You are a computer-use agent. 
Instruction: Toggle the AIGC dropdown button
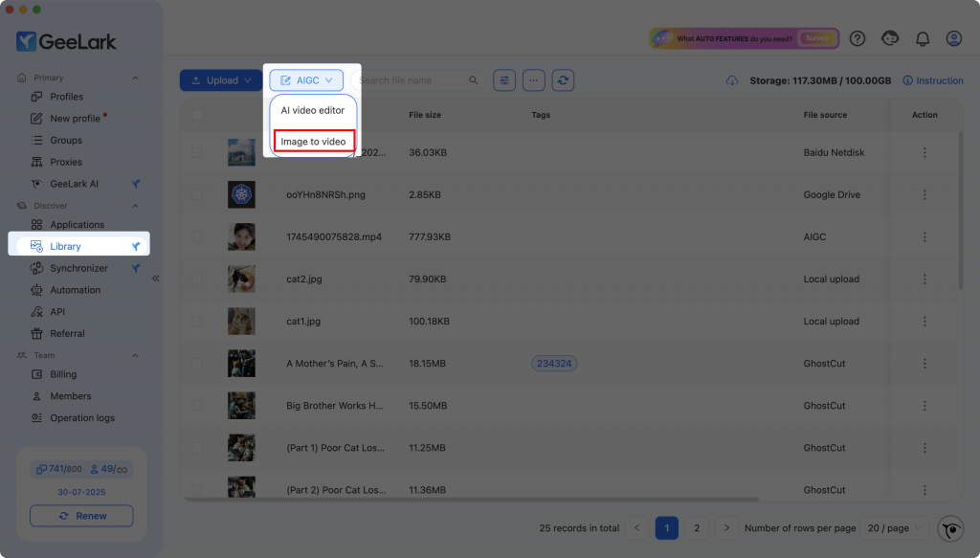point(306,80)
